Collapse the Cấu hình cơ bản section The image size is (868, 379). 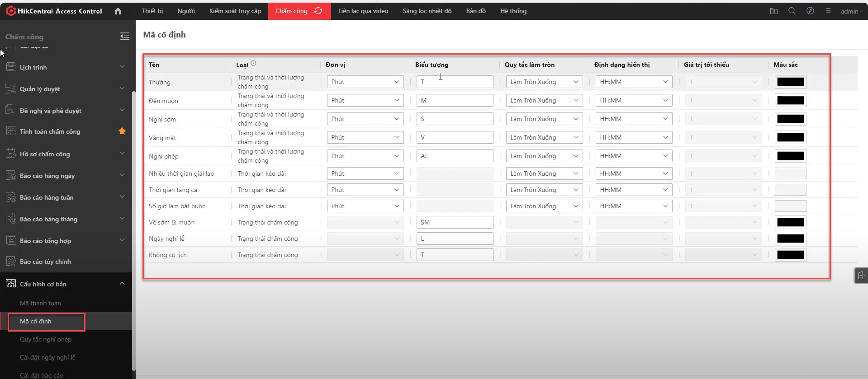point(122,284)
